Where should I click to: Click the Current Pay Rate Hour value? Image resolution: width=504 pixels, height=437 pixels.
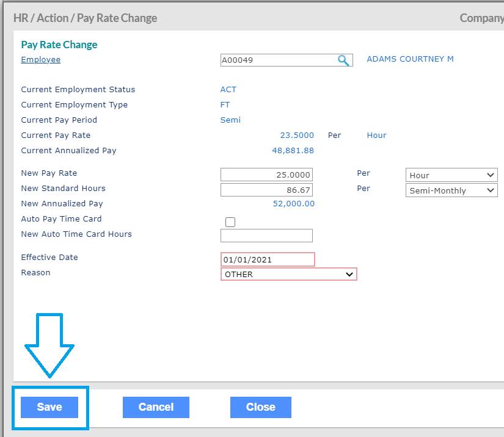(376, 135)
